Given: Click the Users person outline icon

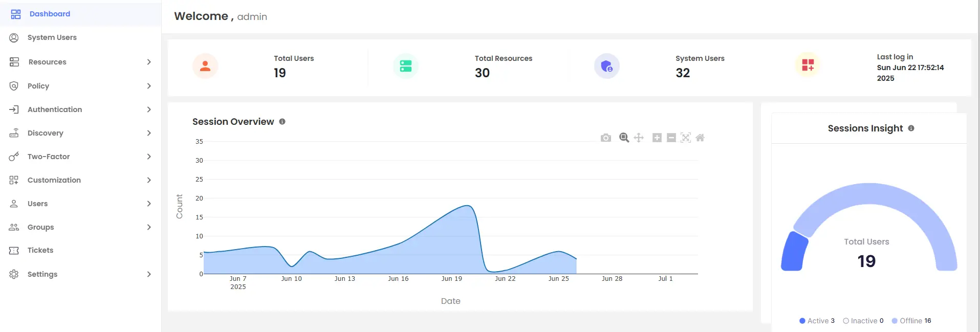Looking at the screenshot, I should coord(14,203).
